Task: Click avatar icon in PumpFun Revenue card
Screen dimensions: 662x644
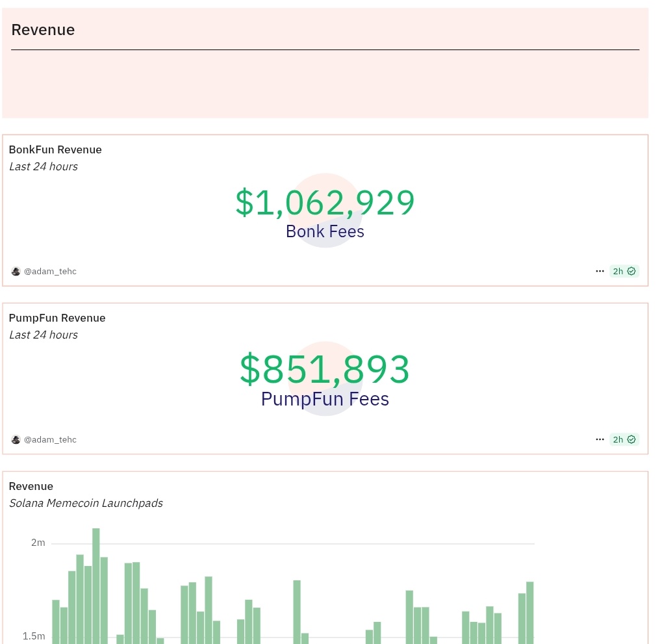Action: 16,439
